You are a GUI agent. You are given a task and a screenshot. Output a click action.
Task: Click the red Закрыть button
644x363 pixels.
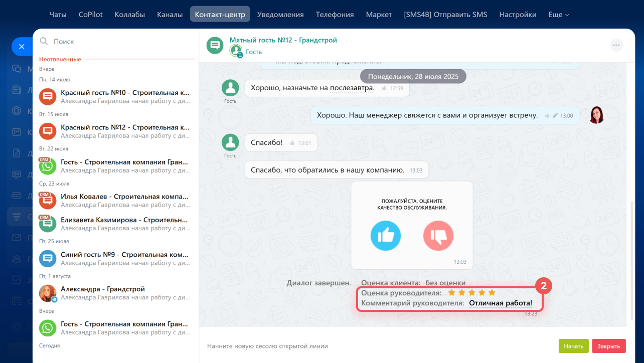pos(609,346)
